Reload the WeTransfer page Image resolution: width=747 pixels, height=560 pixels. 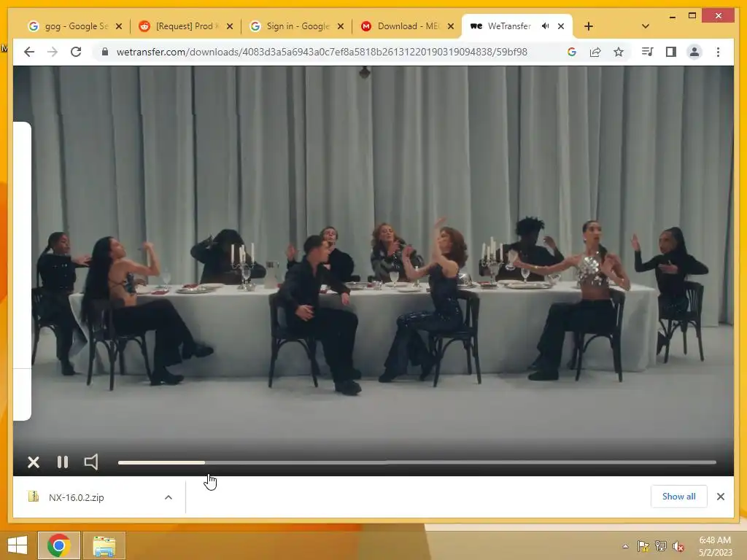coord(76,52)
